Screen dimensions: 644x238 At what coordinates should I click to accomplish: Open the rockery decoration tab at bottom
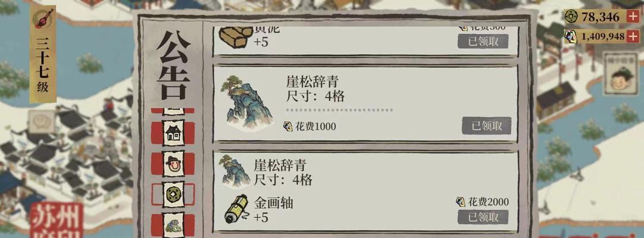coord(173,225)
